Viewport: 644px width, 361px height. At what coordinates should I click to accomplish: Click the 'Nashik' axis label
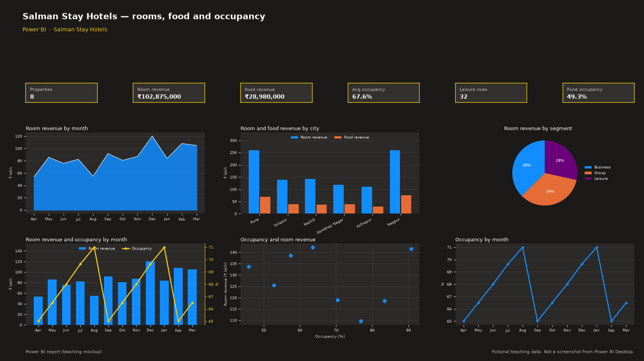[x=310, y=222]
